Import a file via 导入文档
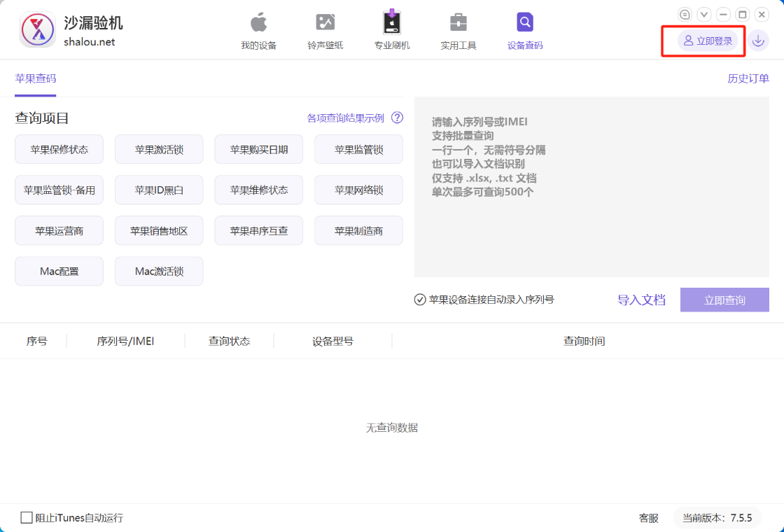The height and width of the screenshot is (532, 784). [x=641, y=300]
